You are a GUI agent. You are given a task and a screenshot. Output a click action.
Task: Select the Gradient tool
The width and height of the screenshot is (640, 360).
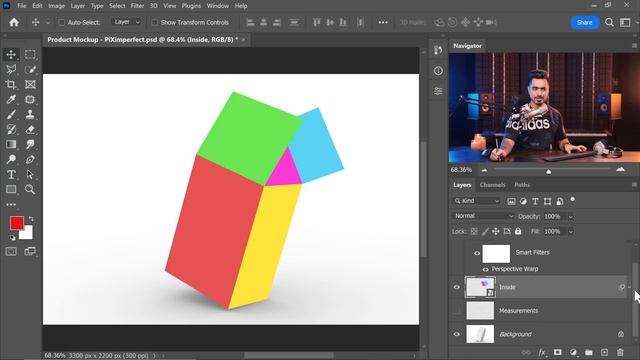pos(11,144)
